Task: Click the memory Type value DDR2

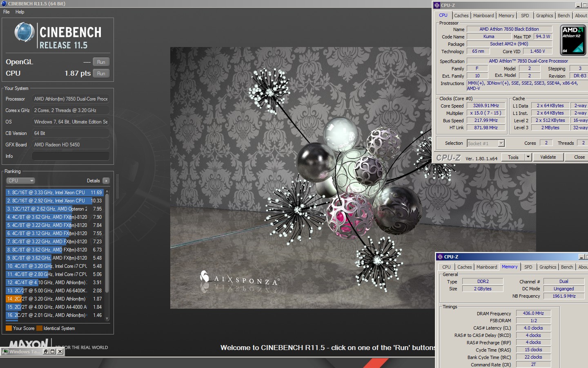Action: (x=483, y=281)
